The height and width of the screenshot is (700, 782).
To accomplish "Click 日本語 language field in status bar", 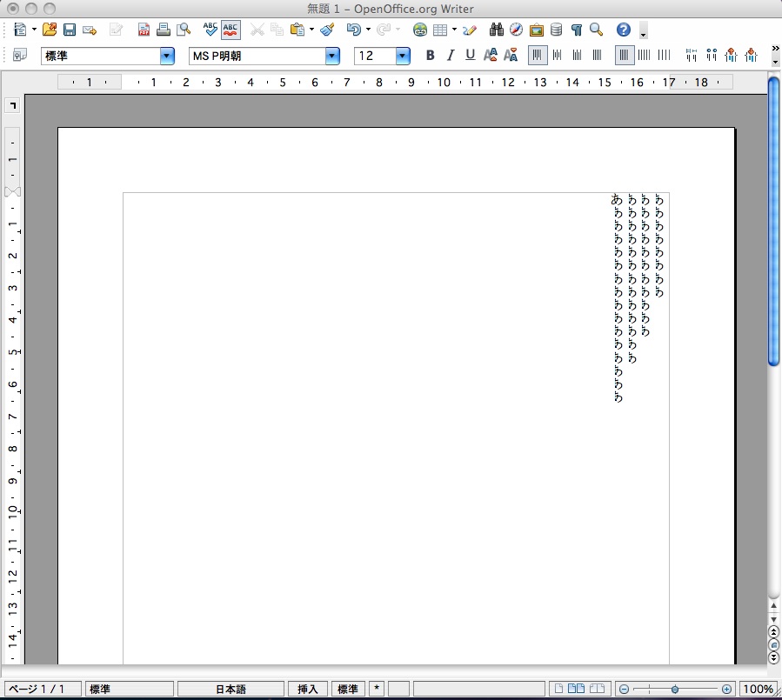I will point(231,689).
